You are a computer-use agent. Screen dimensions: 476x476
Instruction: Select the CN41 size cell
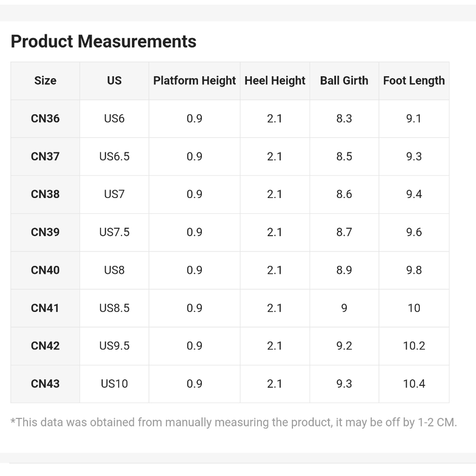(x=45, y=308)
